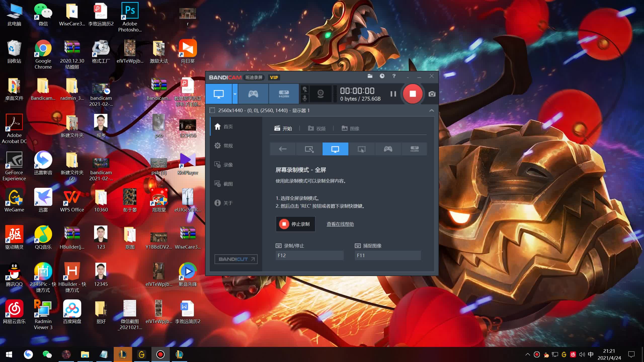
Task: Select the GeForce Experience desktop icon
Action: point(14,166)
